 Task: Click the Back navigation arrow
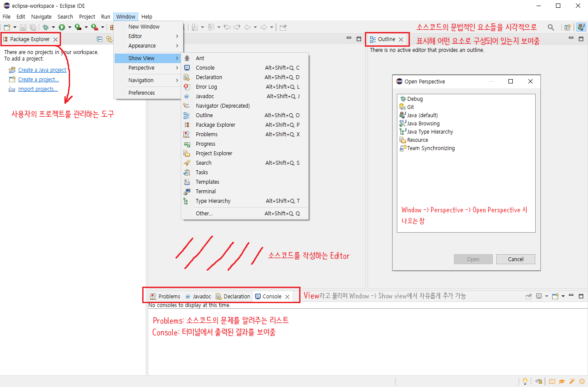click(247, 27)
